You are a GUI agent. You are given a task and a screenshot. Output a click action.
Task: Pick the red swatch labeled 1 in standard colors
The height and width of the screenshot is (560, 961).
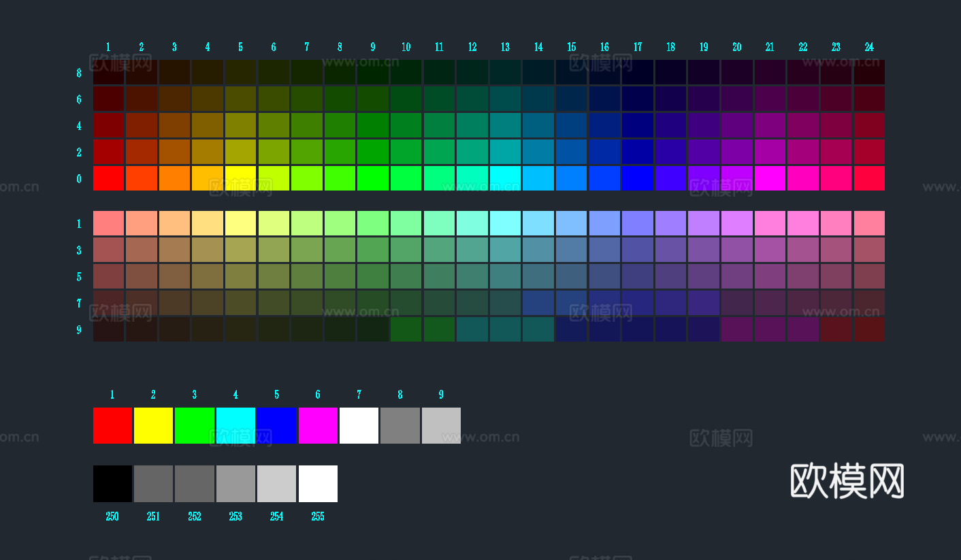[x=112, y=425]
